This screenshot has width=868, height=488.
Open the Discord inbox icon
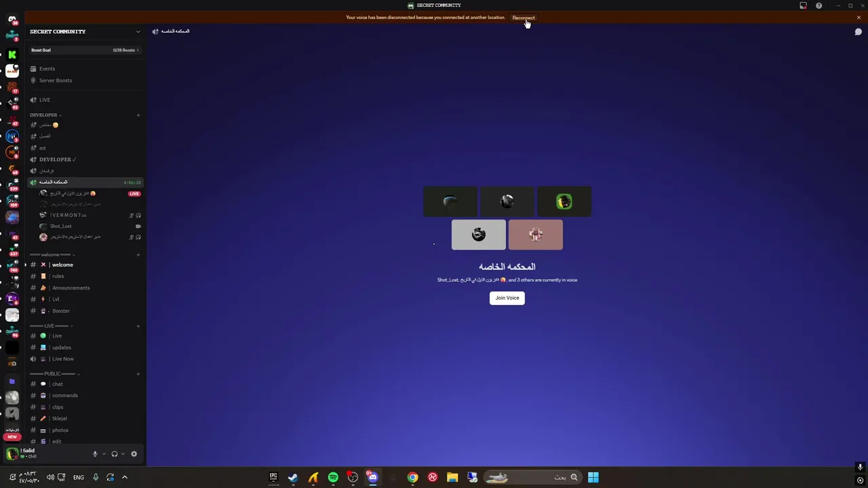[x=804, y=5]
